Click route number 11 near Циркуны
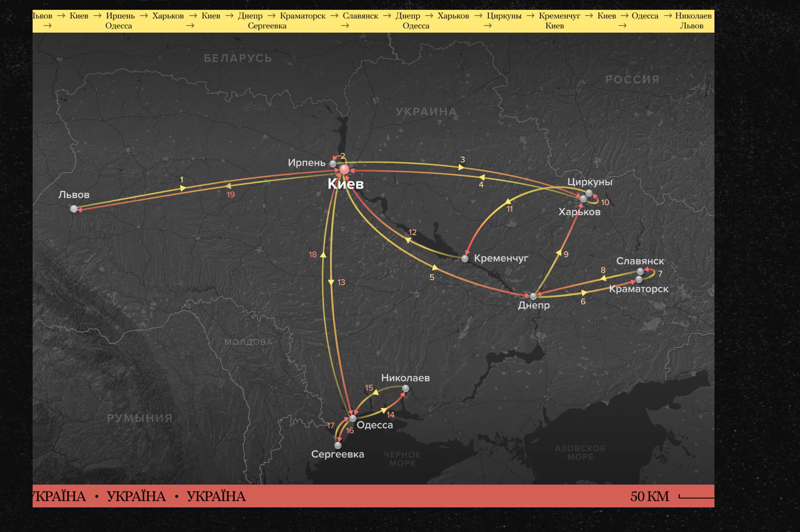Screen dimensions: 800x532 pos(510,209)
